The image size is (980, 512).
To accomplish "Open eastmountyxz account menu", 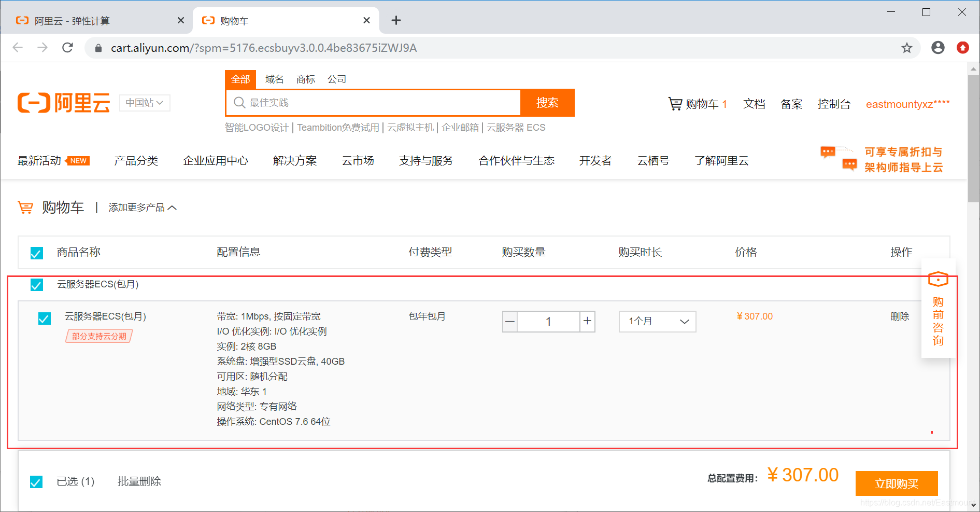I will [x=908, y=104].
